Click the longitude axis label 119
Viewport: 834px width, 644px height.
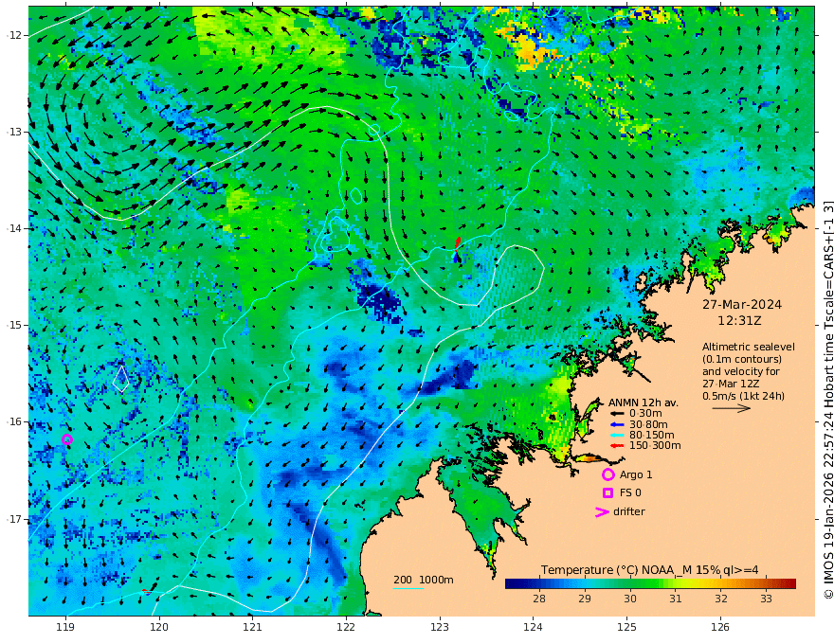65,628
